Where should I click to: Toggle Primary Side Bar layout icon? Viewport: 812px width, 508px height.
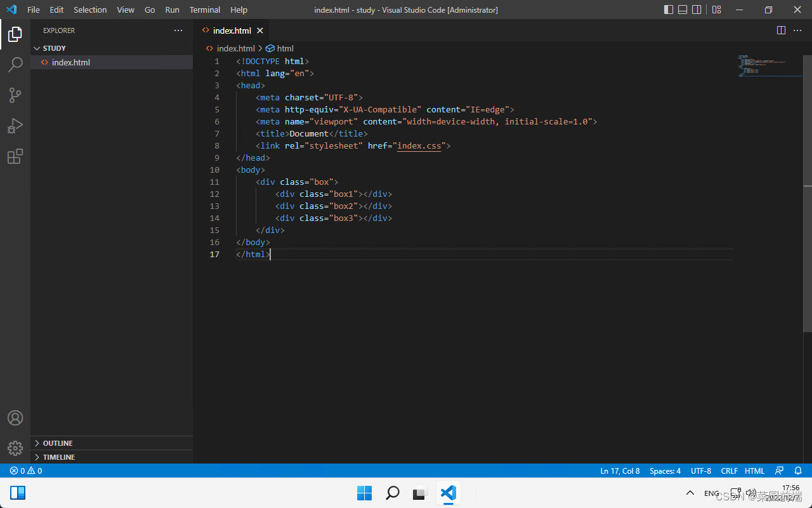[669, 10]
